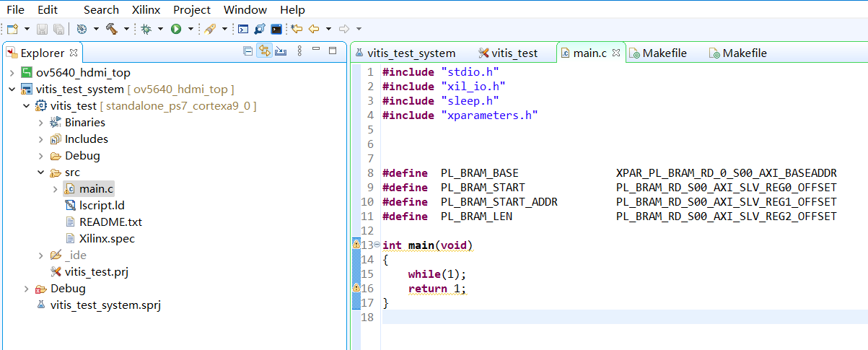
Task: Click the New file toolbar icon
Action: (12, 29)
